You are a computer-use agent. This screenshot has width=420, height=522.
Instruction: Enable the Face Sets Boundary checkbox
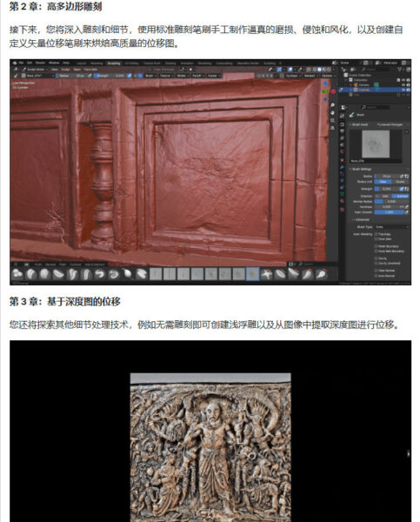click(x=376, y=251)
